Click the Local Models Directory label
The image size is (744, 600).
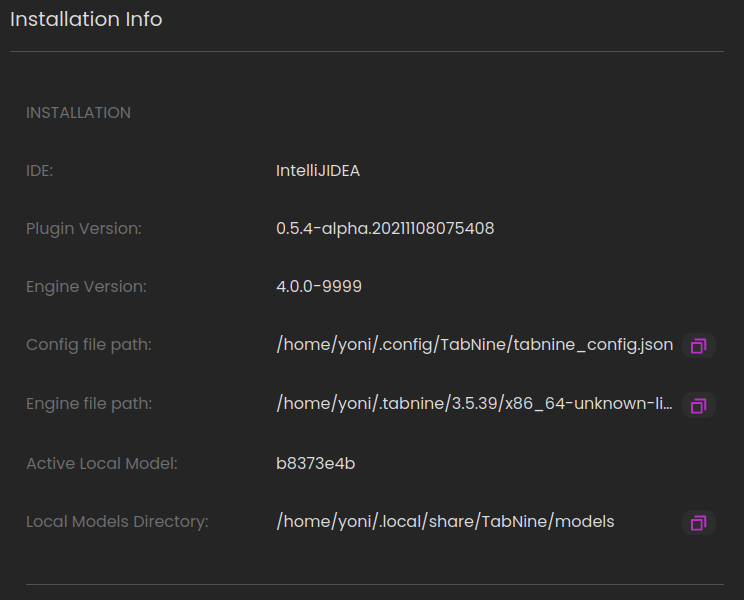[117, 522]
